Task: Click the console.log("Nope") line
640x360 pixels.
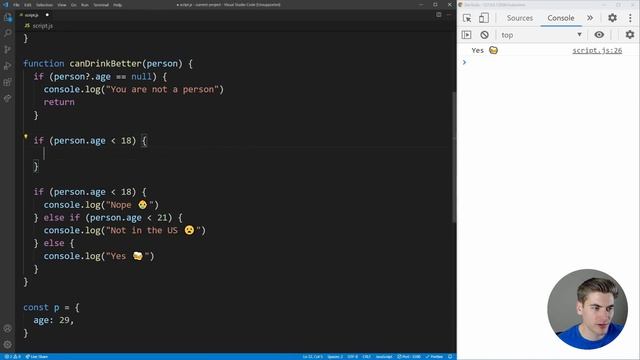Action: pos(101,204)
